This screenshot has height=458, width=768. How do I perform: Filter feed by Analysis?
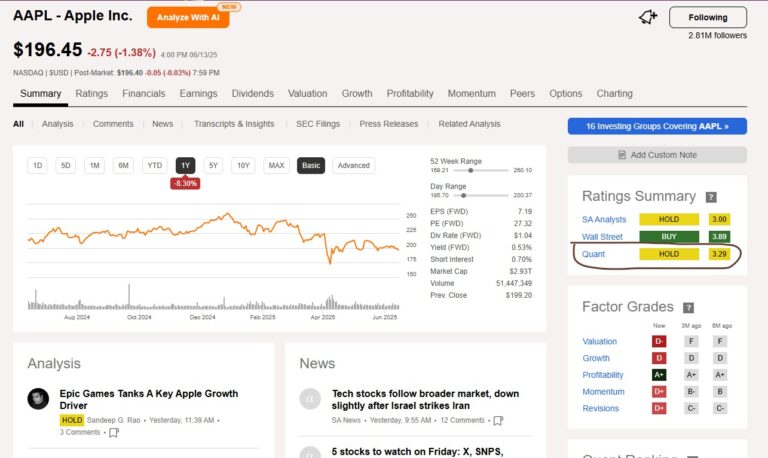click(57, 124)
